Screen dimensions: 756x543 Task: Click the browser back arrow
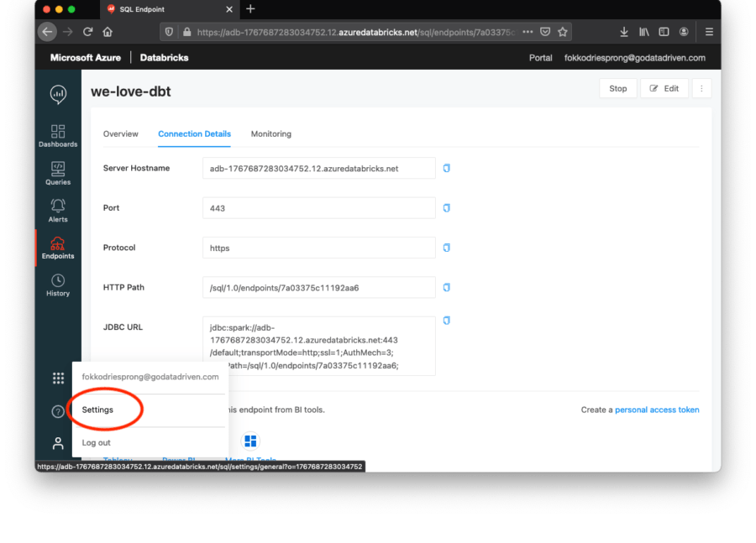point(47,32)
